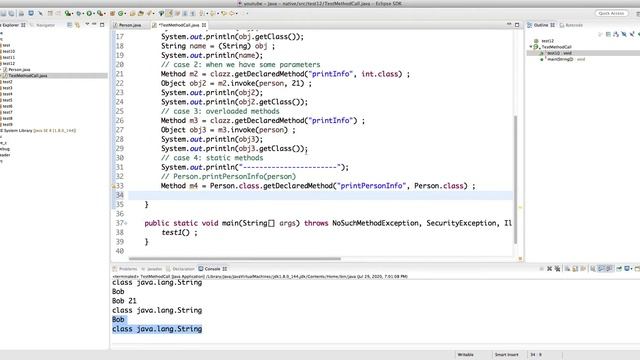Click the Outline view tab

(x=541, y=25)
